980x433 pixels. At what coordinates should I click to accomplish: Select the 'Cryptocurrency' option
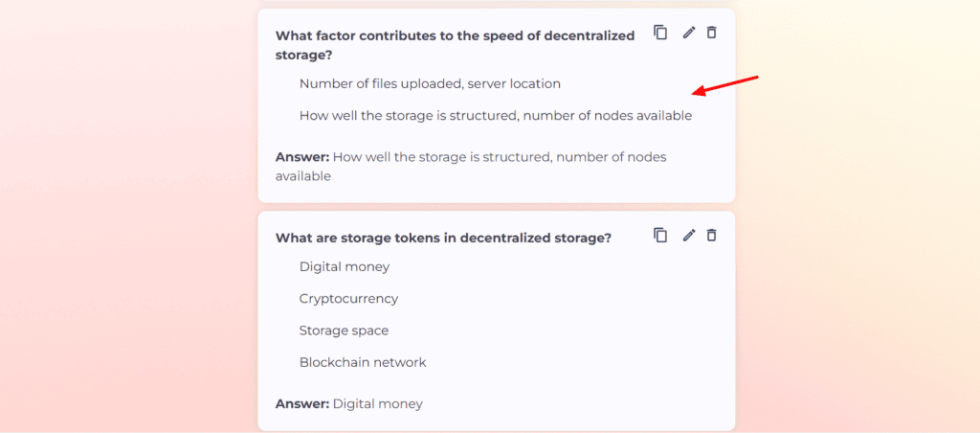click(348, 299)
